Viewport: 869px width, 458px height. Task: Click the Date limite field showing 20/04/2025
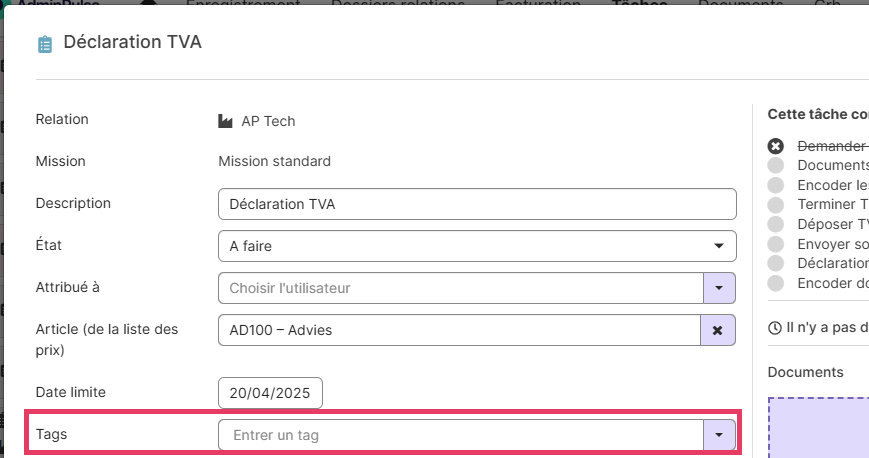pyautogui.click(x=270, y=393)
